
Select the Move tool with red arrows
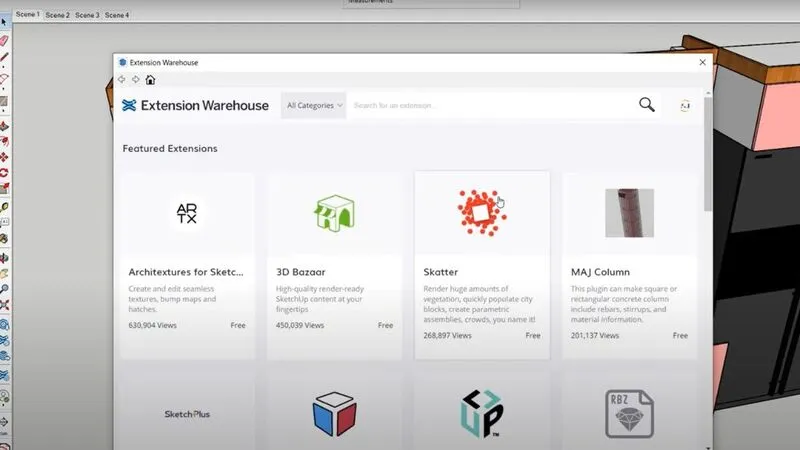pos(4,157)
